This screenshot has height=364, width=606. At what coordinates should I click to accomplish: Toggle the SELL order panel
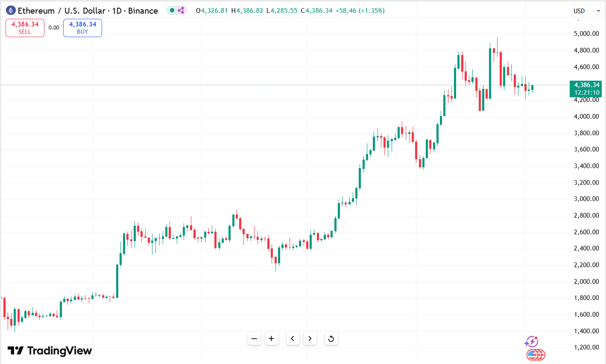click(x=24, y=27)
